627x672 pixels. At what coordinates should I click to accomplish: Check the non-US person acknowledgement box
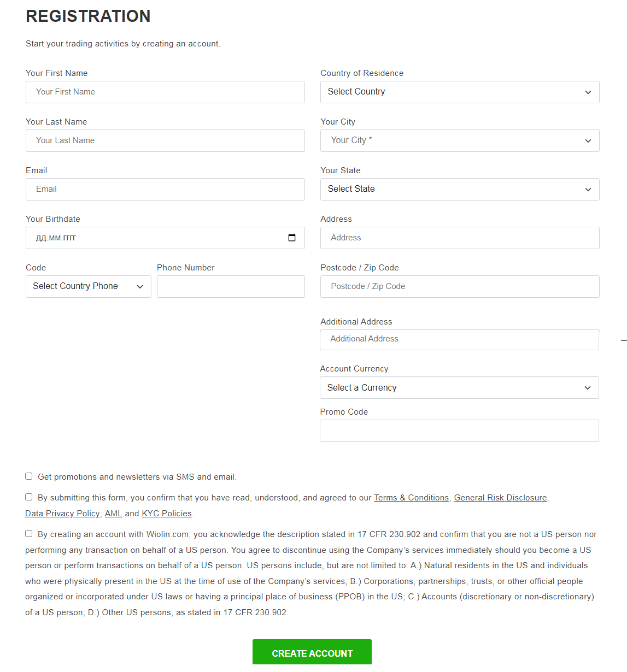pos(28,534)
